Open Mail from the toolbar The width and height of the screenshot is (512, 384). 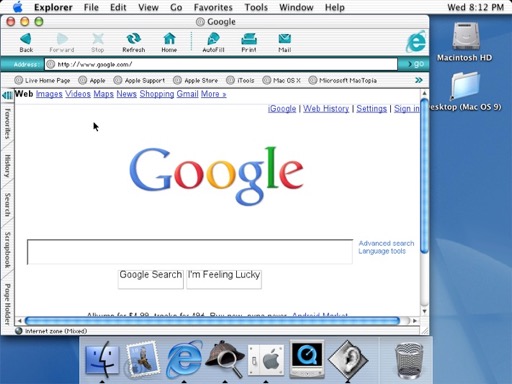point(285,39)
